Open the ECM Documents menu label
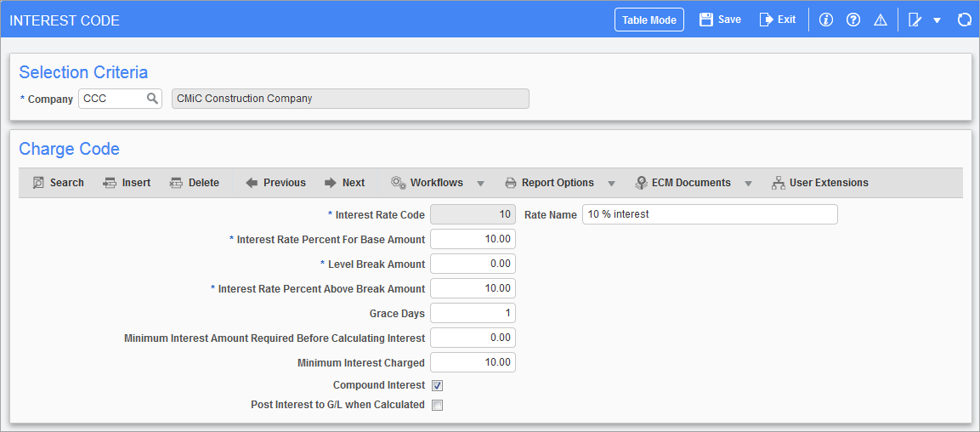The image size is (980, 432). tap(691, 183)
